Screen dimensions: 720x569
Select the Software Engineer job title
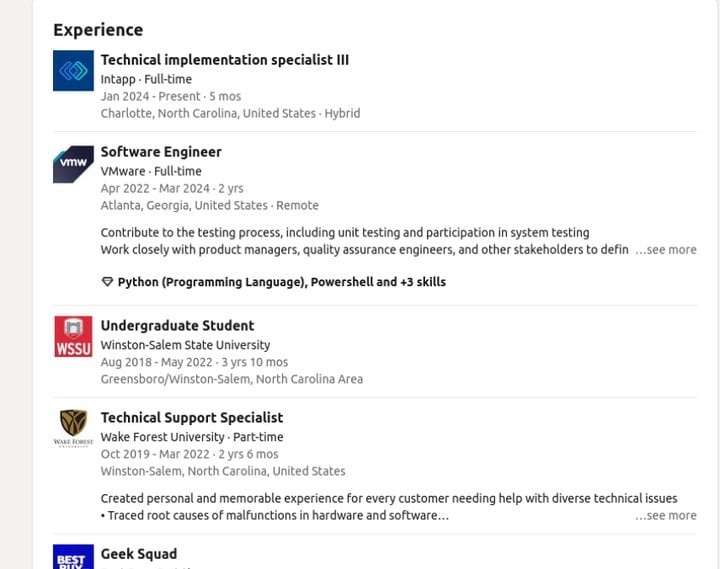[161, 152]
